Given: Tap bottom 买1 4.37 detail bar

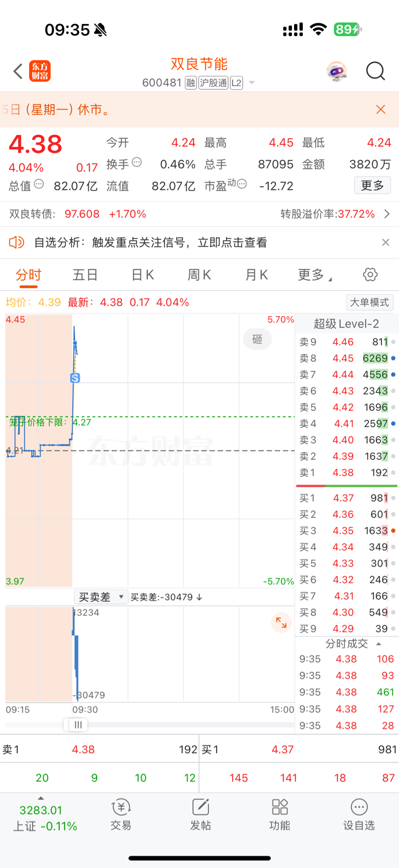Looking at the screenshot, I should 299,749.
